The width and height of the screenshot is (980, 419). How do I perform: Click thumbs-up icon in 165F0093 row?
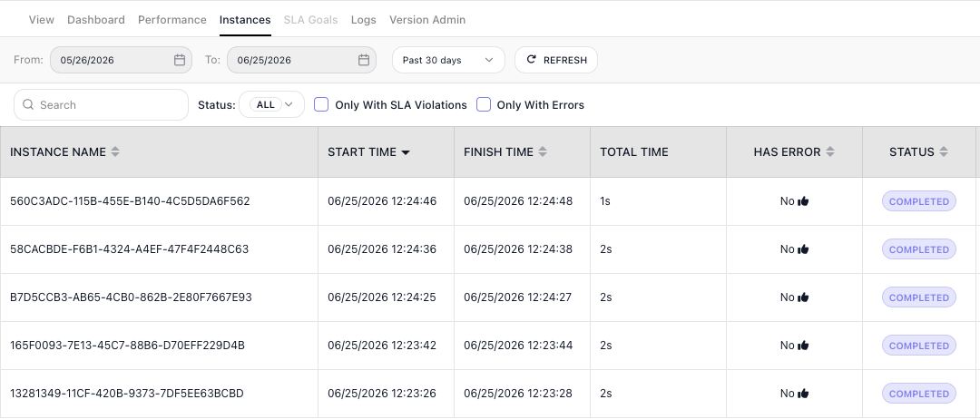(803, 346)
